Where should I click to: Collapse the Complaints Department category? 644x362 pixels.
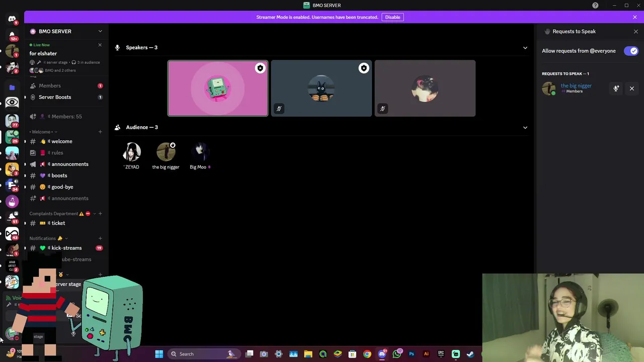pyautogui.click(x=62, y=214)
